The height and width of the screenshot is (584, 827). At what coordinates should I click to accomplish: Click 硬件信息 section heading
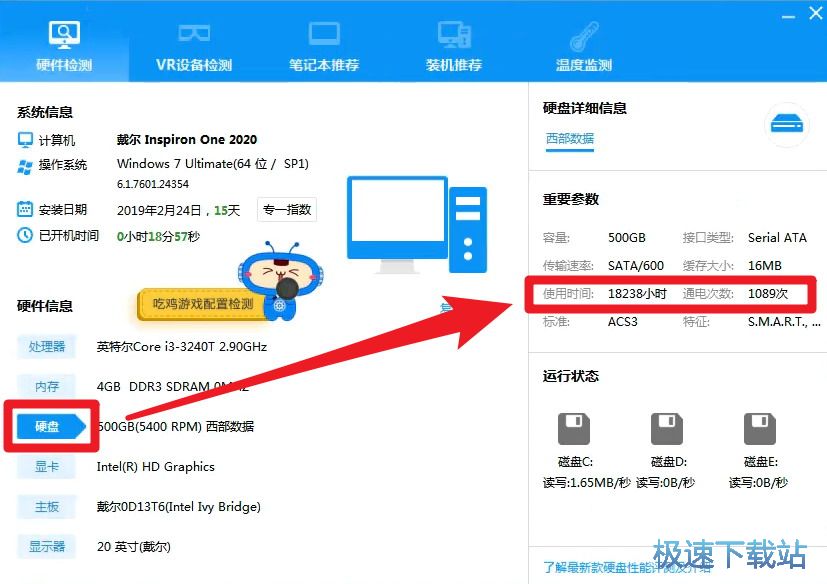coord(45,306)
